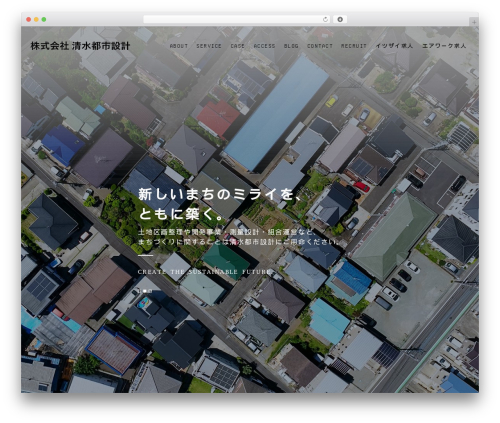Follow the エアワーク求人 link
This screenshot has height=423, width=500.
[x=444, y=46]
